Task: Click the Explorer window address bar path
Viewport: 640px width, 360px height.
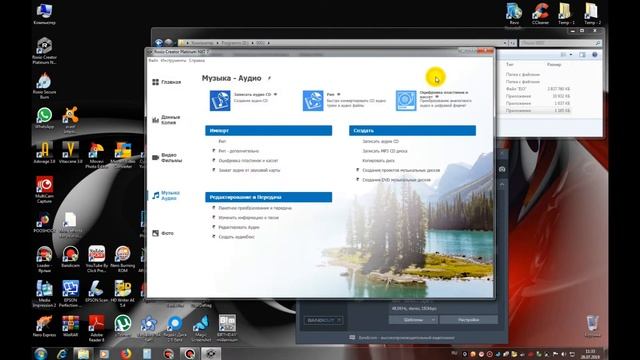Action: pyautogui.click(x=343, y=43)
